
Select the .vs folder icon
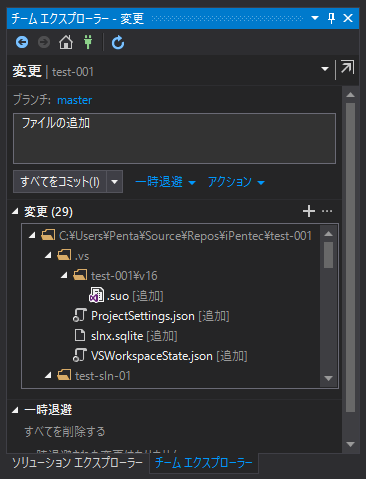pos(64,255)
